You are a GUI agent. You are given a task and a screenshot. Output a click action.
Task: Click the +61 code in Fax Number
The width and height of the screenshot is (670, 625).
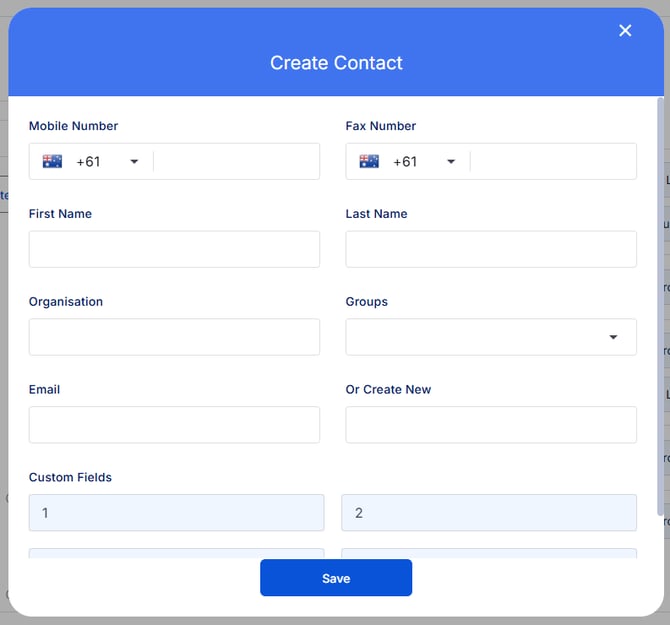(405, 162)
